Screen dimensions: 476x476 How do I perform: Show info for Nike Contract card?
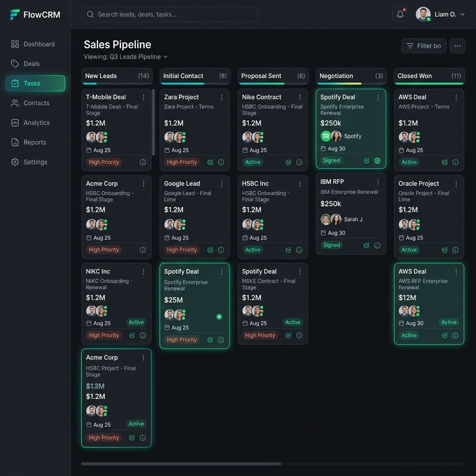(x=299, y=162)
